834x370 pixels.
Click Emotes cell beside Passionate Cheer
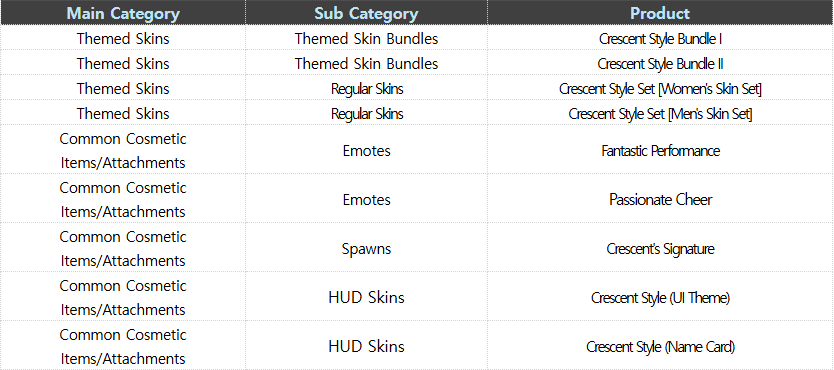pyautogui.click(x=366, y=199)
